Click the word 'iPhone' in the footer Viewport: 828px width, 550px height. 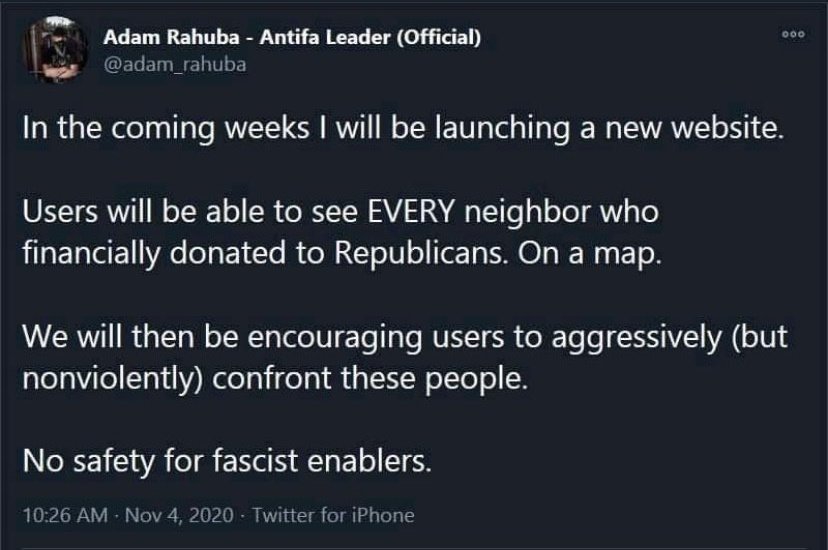point(383,515)
